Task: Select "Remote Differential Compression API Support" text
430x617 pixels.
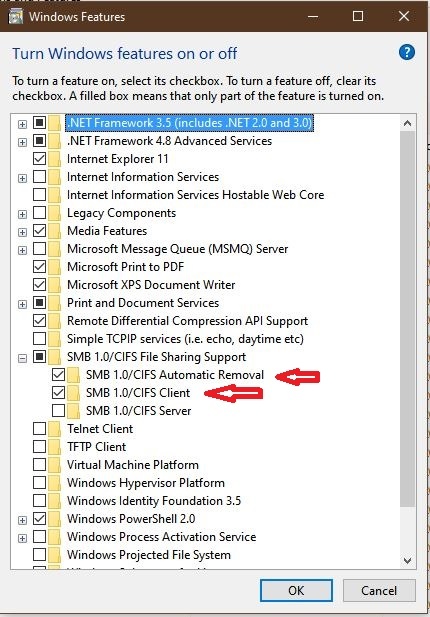Action: pyautogui.click(x=187, y=321)
